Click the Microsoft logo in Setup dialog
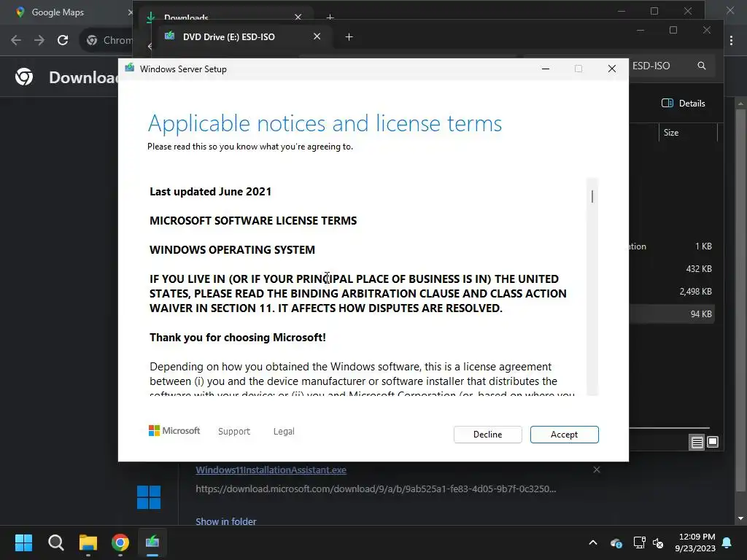Image resolution: width=747 pixels, height=560 pixels. click(174, 431)
